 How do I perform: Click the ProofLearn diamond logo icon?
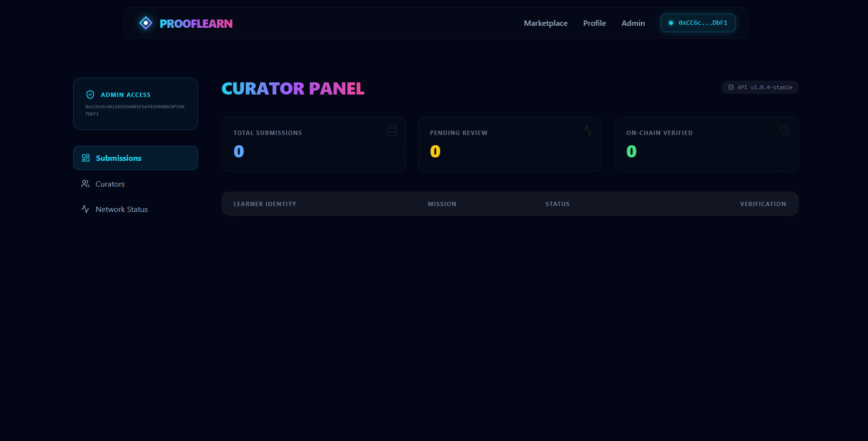click(146, 23)
